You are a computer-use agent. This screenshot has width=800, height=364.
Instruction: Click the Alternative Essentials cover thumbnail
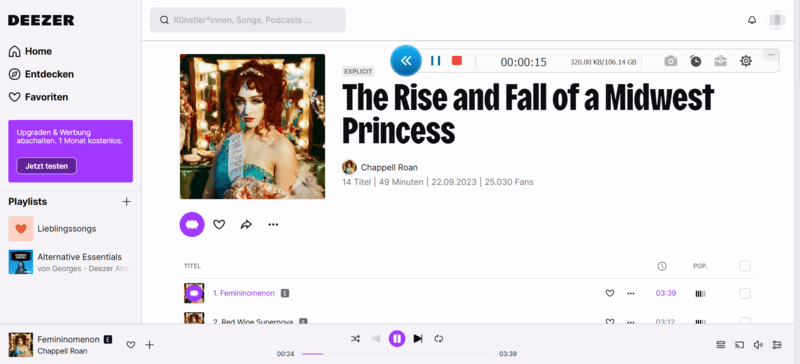tap(21, 262)
